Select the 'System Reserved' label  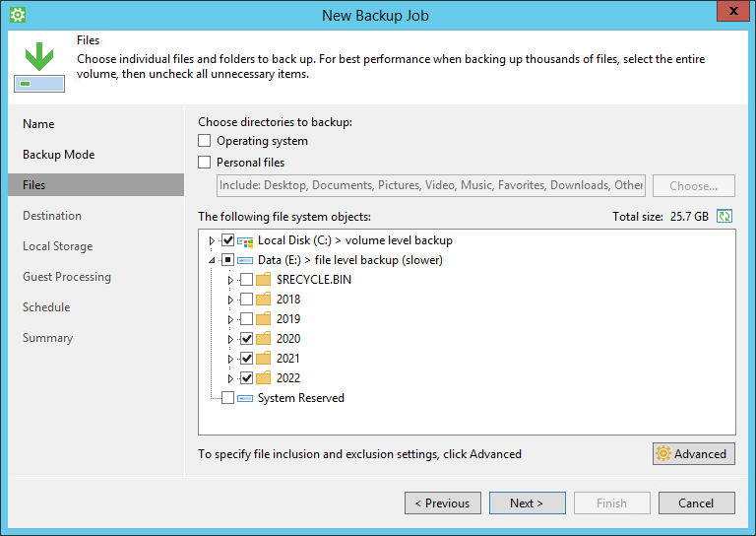[x=301, y=398]
